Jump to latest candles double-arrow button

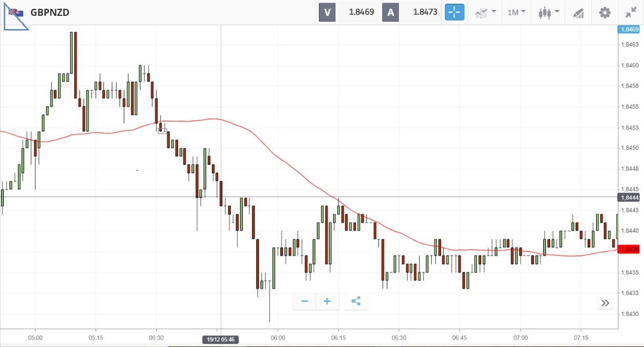605,303
